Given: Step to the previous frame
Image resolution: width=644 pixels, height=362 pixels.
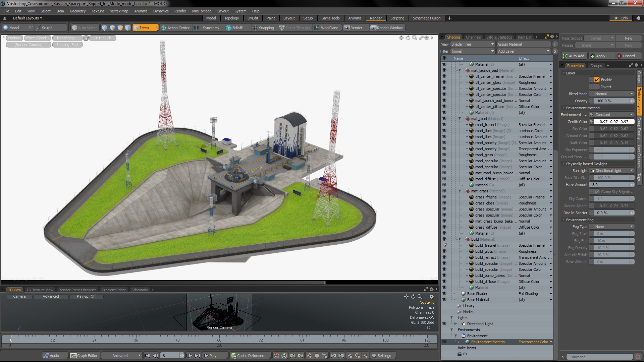Looking at the screenshot, I should [155, 356].
